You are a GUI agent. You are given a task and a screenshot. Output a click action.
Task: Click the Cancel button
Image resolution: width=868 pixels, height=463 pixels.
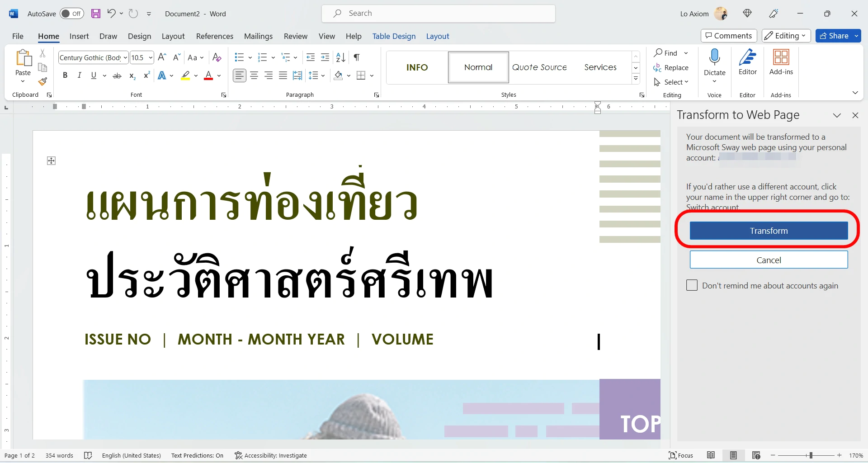(769, 260)
